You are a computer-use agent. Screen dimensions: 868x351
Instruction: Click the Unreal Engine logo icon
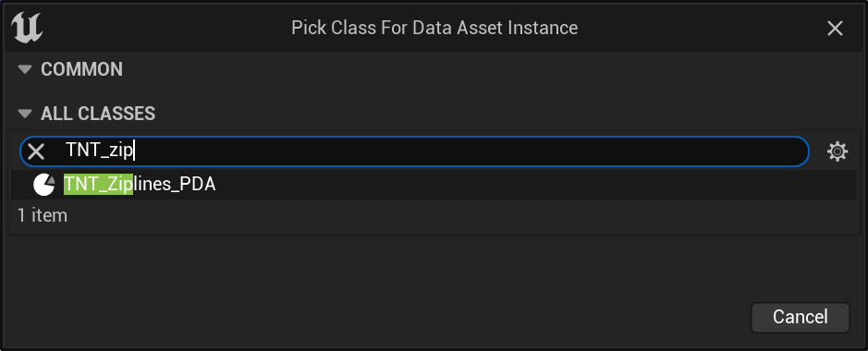click(27, 28)
